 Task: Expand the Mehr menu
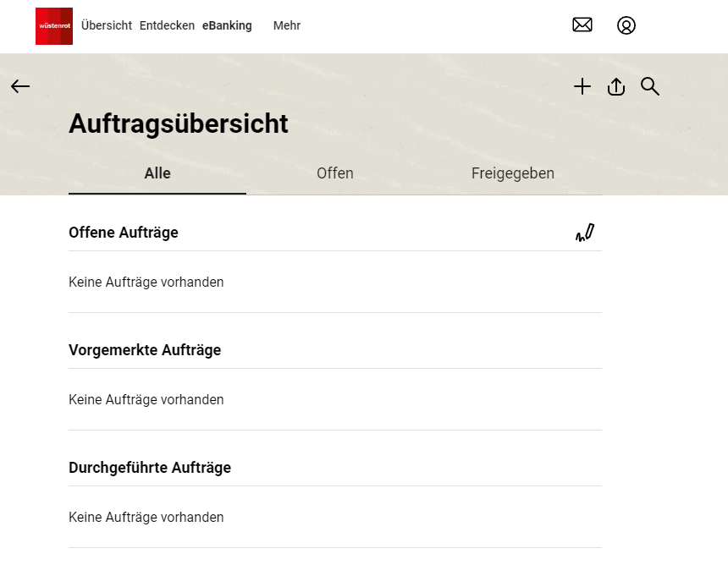tap(287, 25)
